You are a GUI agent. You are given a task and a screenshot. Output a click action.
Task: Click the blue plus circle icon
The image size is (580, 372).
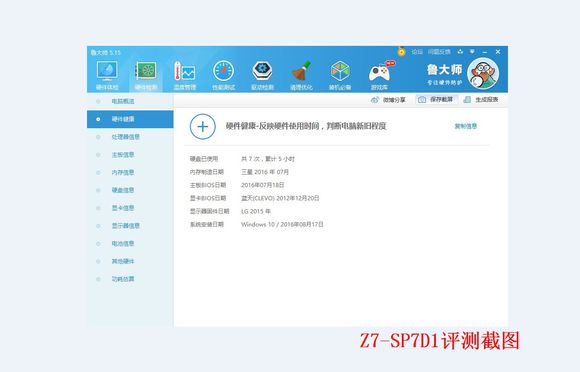[202, 126]
